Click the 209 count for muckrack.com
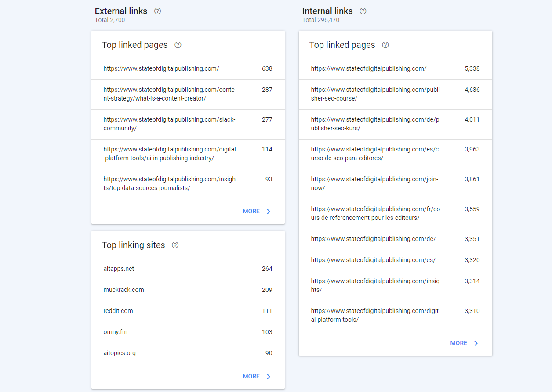Screen dimensions: 552x392 (x=267, y=290)
